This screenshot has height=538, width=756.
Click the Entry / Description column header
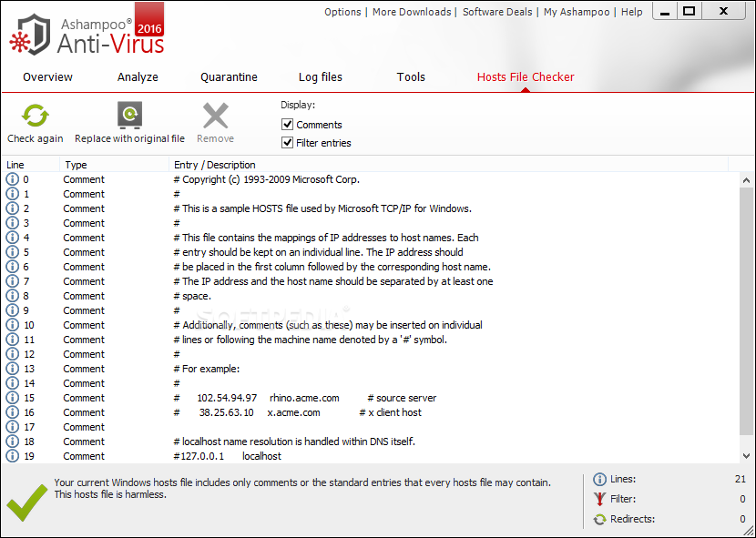click(x=448, y=165)
